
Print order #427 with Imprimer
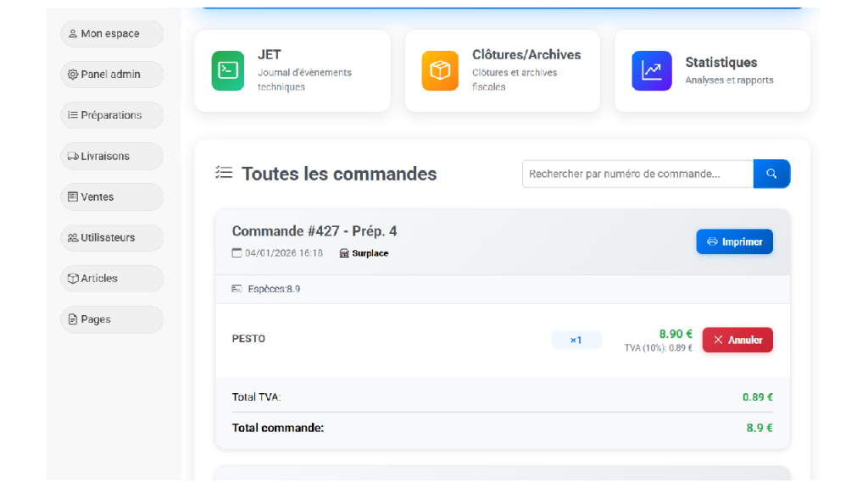point(734,241)
